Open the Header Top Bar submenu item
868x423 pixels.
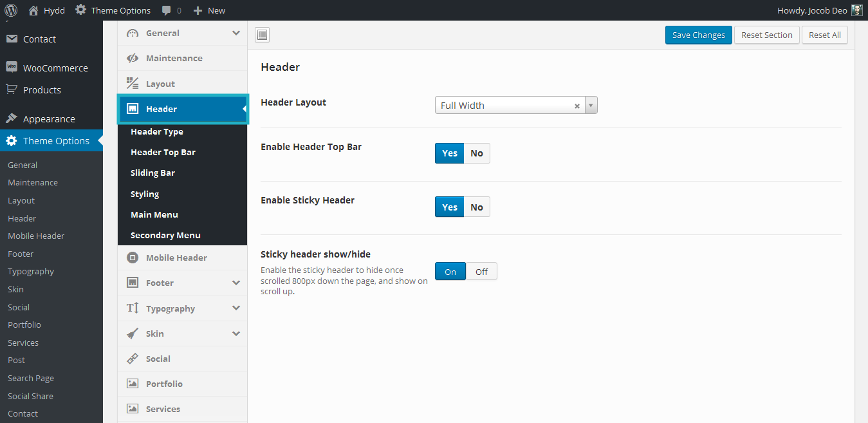pyautogui.click(x=163, y=153)
